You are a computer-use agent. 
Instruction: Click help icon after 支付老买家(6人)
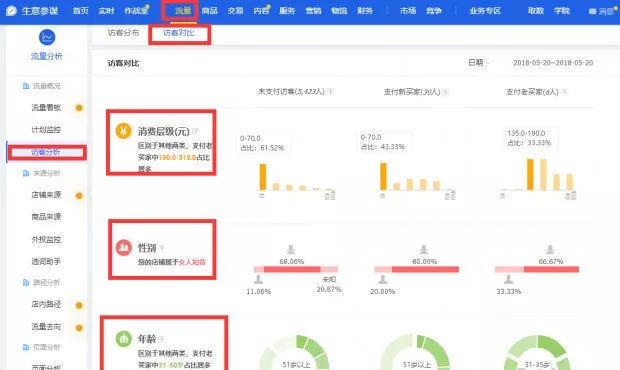tap(564, 92)
